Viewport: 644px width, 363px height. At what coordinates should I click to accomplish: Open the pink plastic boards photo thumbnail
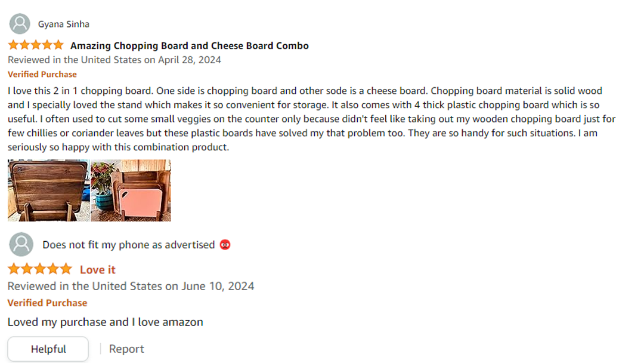click(x=131, y=190)
